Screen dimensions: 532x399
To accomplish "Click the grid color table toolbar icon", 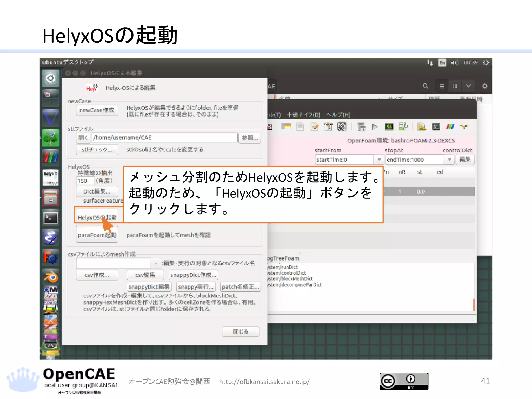I will click(x=286, y=127).
